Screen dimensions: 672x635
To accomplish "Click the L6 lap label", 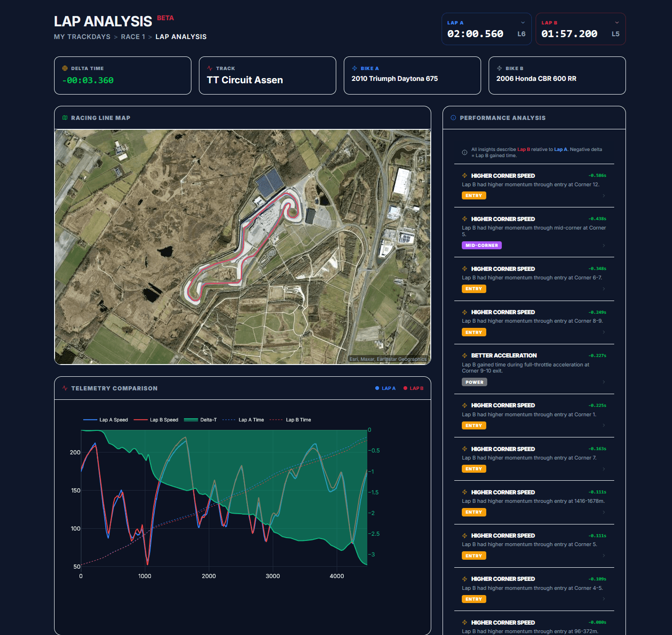I will pyautogui.click(x=522, y=34).
